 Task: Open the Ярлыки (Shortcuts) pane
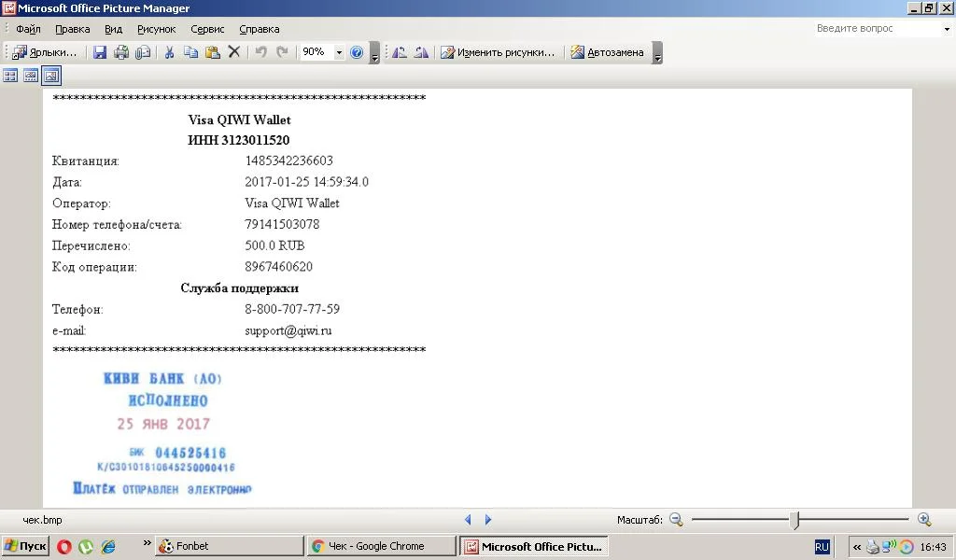45,52
